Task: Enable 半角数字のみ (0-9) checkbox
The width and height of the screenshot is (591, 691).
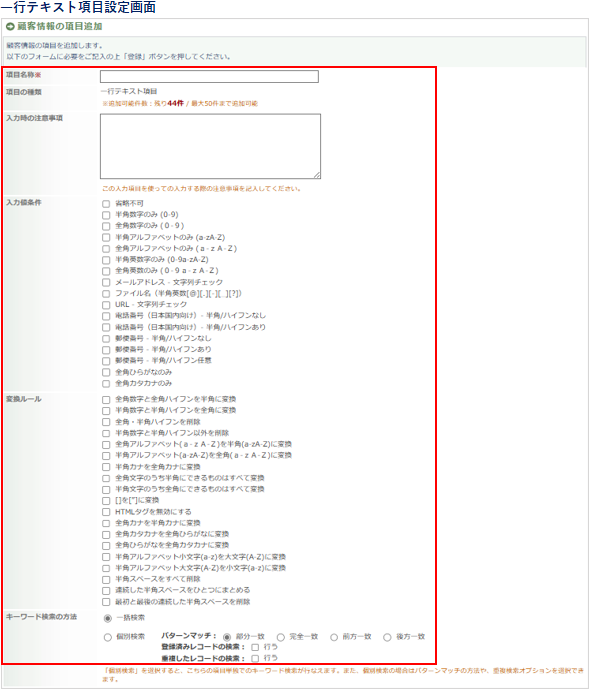Action: (x=106, y=215)
